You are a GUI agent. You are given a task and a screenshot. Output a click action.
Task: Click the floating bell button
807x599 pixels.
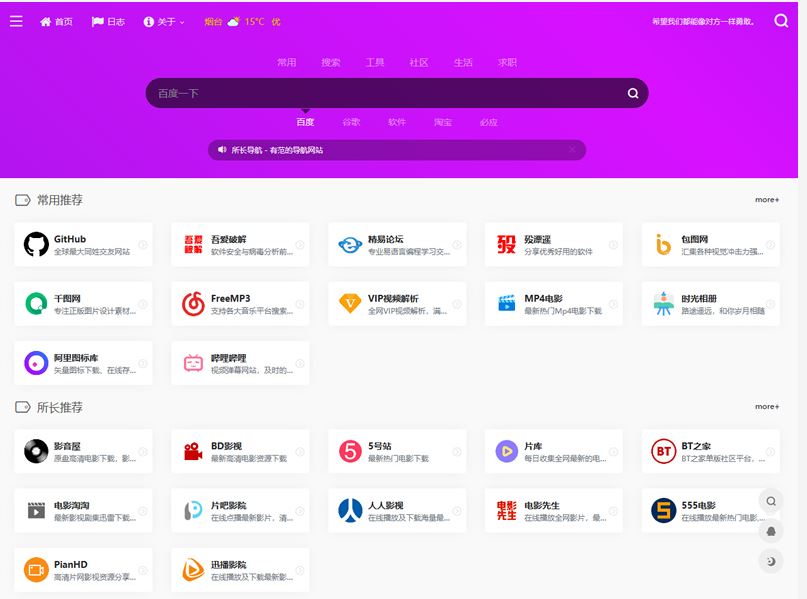[x=771, y=531]
